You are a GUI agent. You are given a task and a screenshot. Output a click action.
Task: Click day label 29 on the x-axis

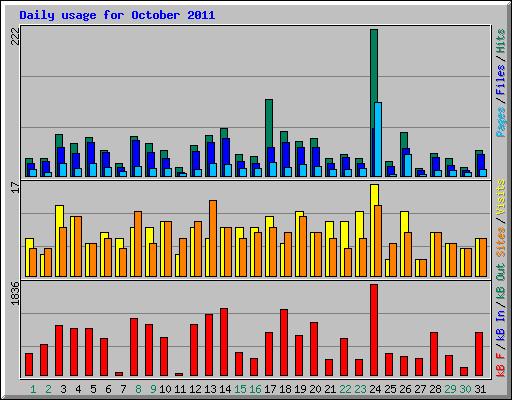tap(450, 389)
